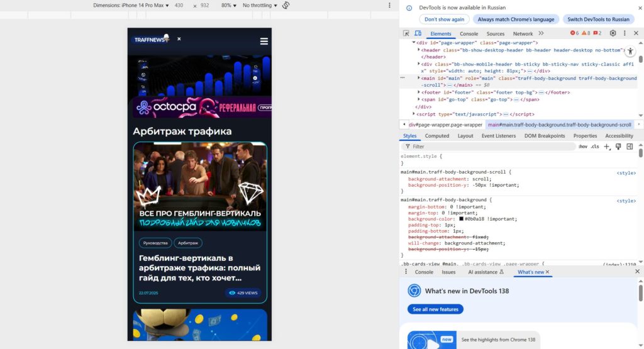
Task: Close the DevTools language infobar
Action: [640, 8]
